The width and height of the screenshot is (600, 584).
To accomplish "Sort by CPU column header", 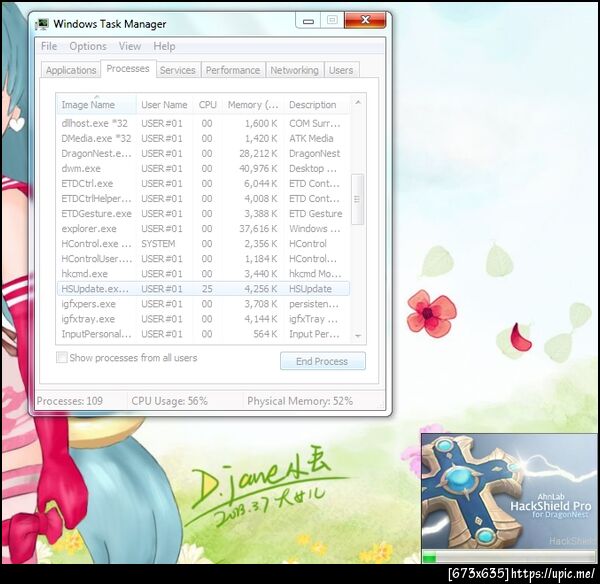I will tap(208, 104).
